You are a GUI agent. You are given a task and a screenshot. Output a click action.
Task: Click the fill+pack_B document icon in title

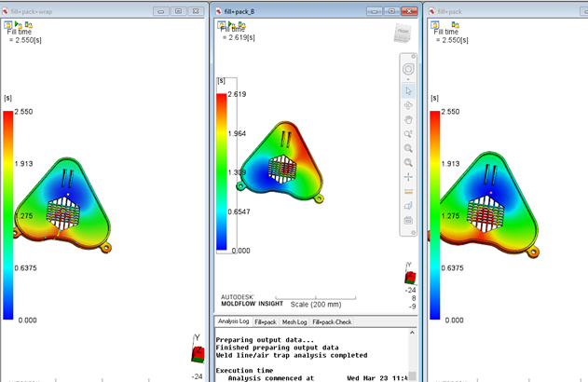(219, 11)
